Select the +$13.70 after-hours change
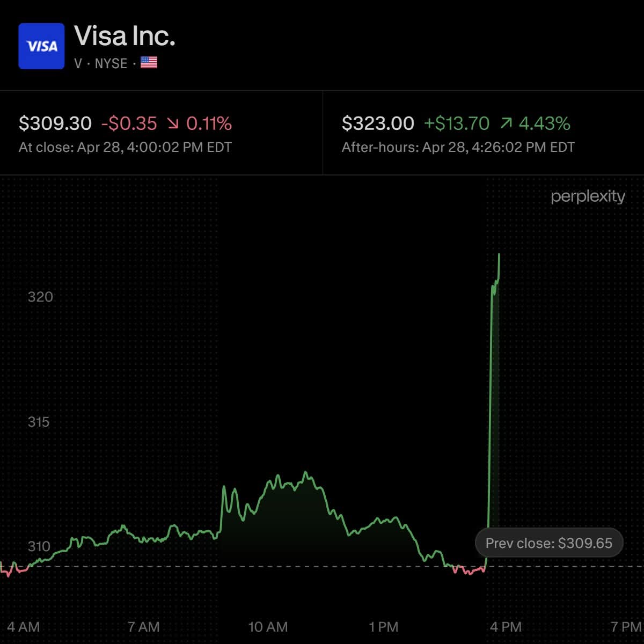644x644 pixels. tap(457, 124)
